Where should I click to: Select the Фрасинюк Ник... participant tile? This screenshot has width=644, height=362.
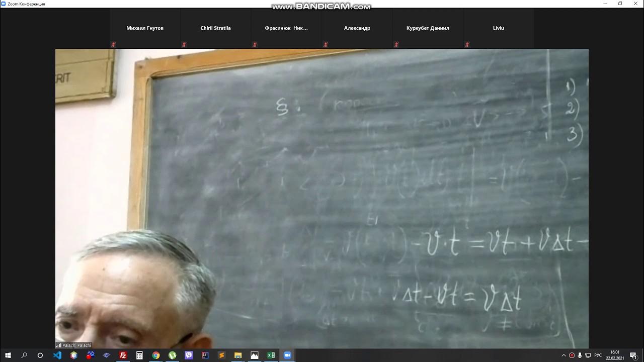click(286, 28)
